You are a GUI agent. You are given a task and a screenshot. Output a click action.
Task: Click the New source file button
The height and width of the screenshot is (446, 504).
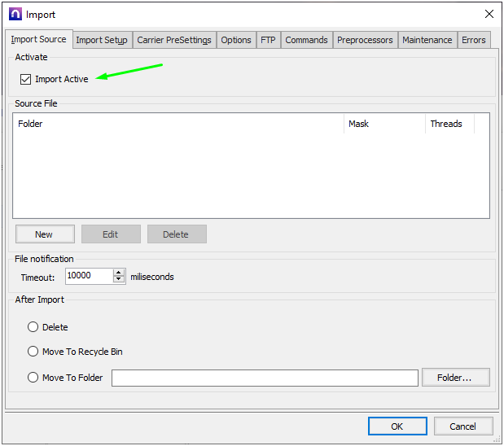(x=44, y=234)
